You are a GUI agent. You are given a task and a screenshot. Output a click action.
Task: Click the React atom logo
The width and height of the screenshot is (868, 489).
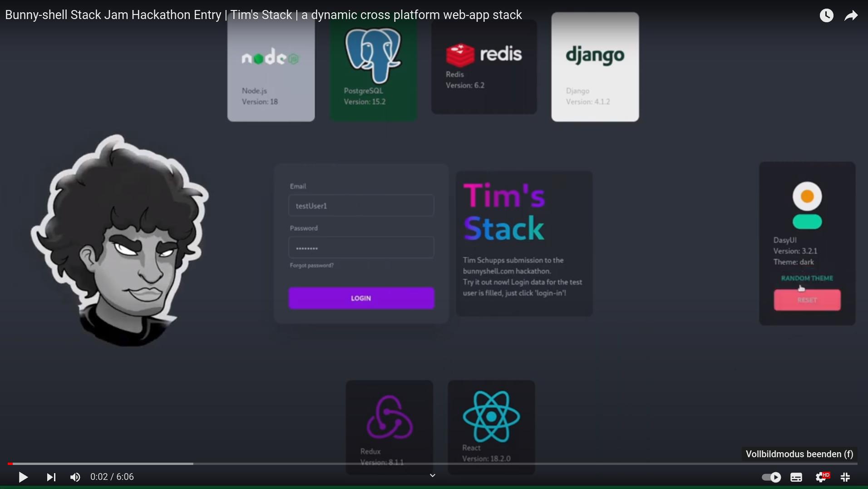point(491,416)
